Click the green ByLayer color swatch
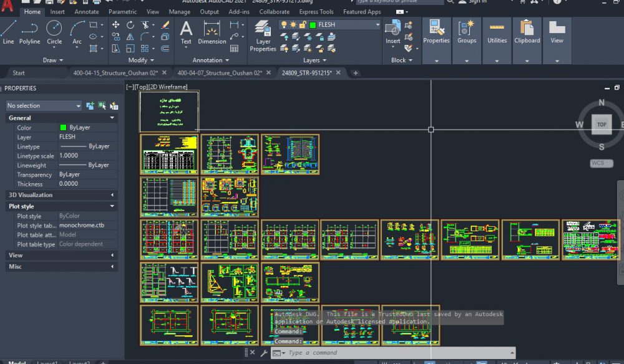Screen dimensions: 624x364 pyautogui.click(x=63, y=128)
